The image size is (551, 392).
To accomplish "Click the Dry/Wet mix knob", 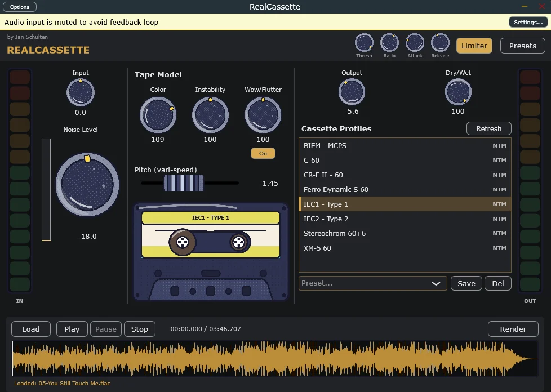I will point(458,92).
